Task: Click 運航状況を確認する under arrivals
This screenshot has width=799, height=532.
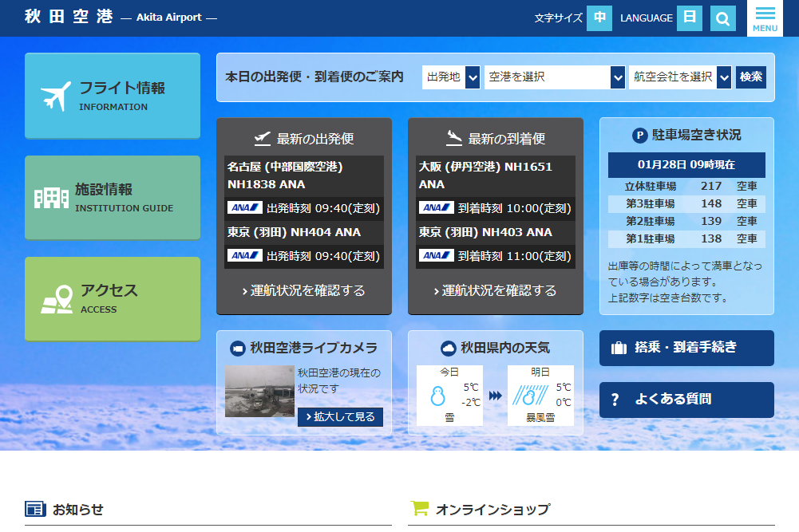Action: (x=496, y=290)
